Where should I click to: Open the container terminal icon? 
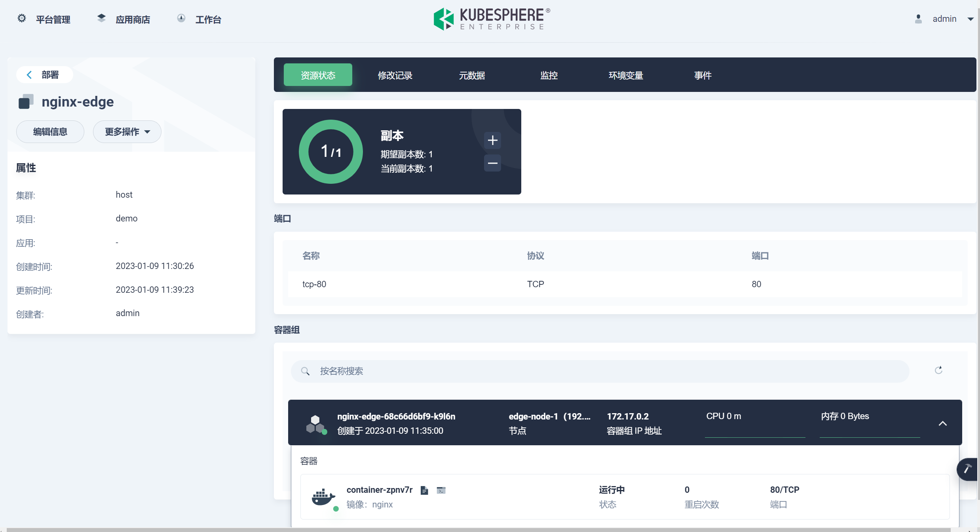point(441,490)
